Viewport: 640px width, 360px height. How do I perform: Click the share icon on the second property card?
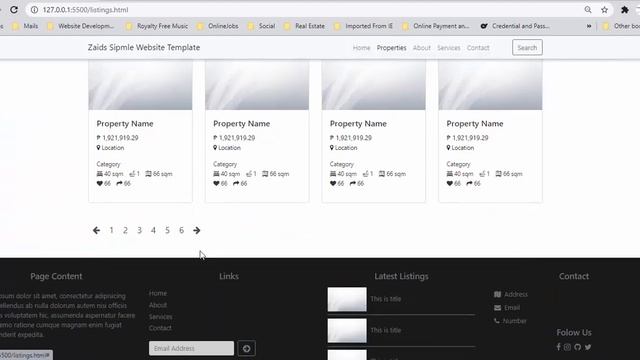(236, 183)
